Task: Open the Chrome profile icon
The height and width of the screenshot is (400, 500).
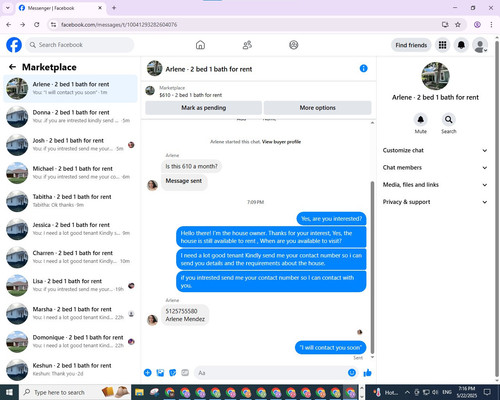Action: 477,25
